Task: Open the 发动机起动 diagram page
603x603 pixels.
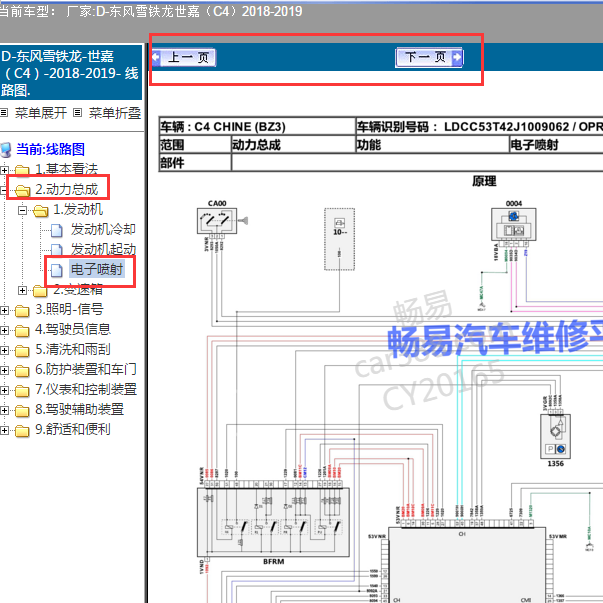Action: pyautogui.click(x=103, y=249)
